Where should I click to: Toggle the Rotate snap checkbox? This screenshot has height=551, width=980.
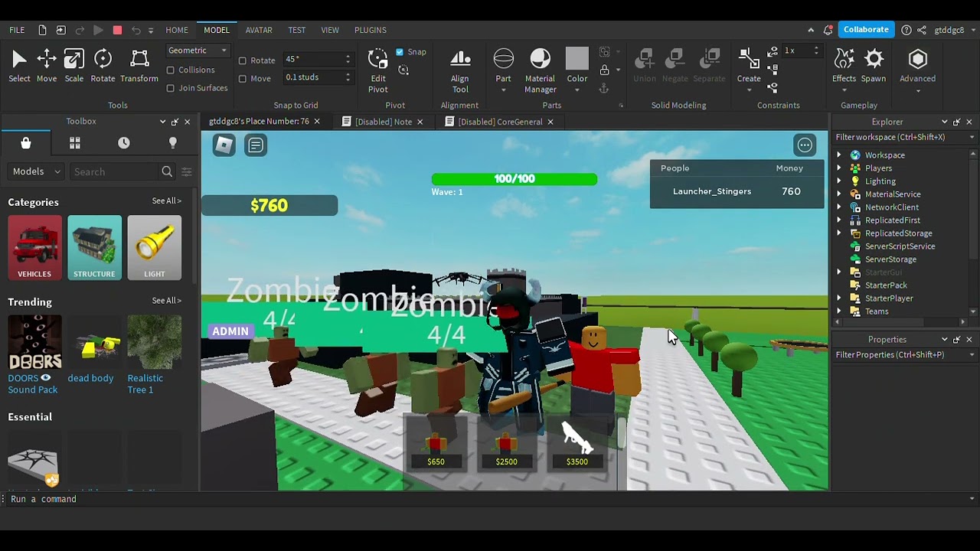(x=243, y=60)
